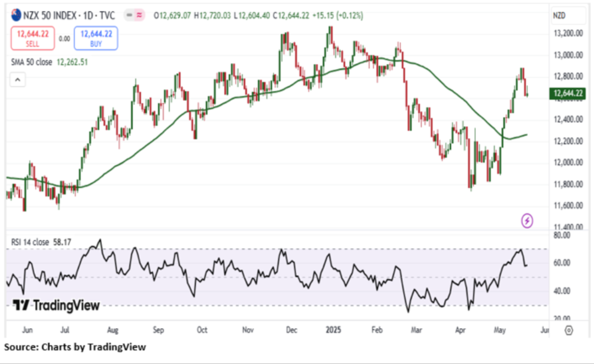This screenshot has height=364, width=594.
Task: Click the RSI value 58.17
Action: [62, 242]
